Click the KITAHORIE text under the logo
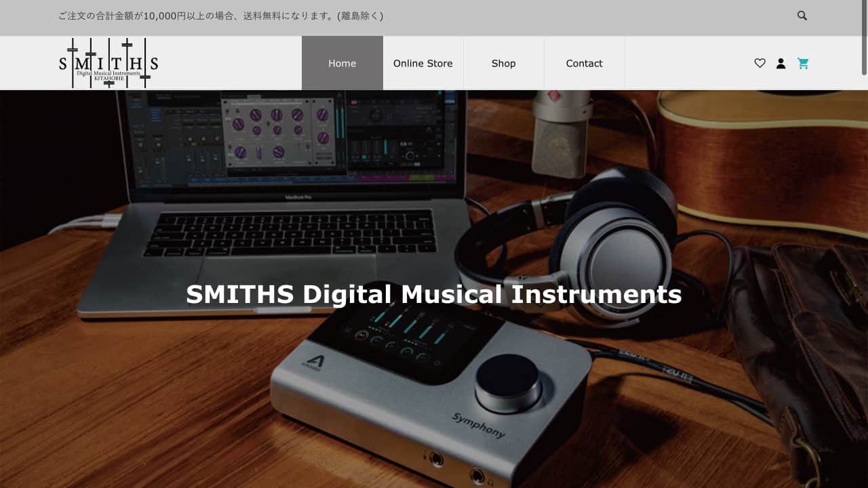The width and height of the screenshot is (868, 488). (x=108, y=77)
